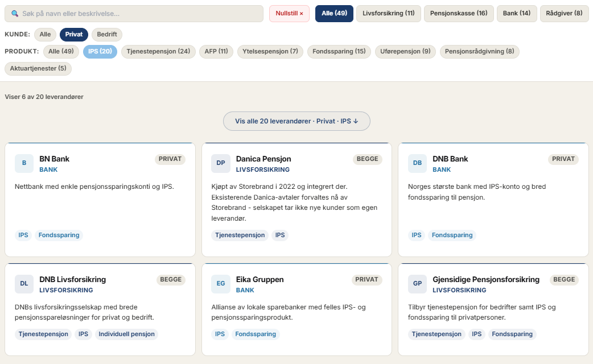Click BANK label under Eika Gruppen
This screenshot has width=593, height=364.
tap(245, 290)
